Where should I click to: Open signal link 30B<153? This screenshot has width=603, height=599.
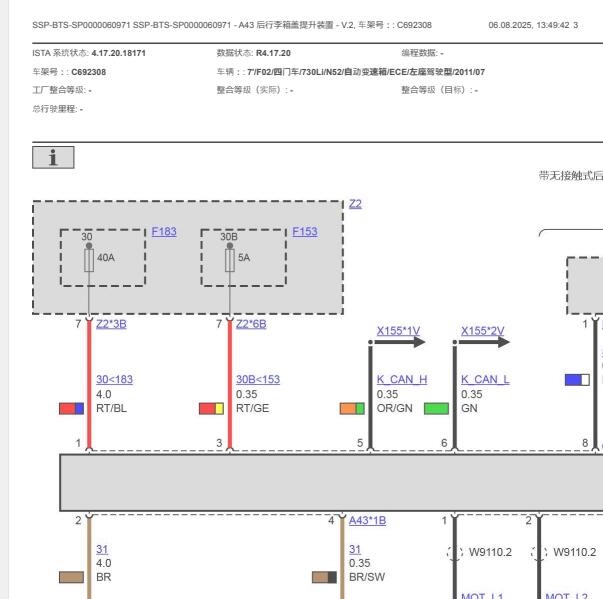(x=258, y=379)
